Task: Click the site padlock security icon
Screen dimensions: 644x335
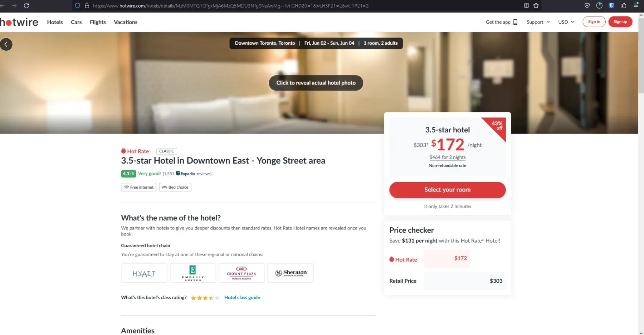Action: click(87, 6)
